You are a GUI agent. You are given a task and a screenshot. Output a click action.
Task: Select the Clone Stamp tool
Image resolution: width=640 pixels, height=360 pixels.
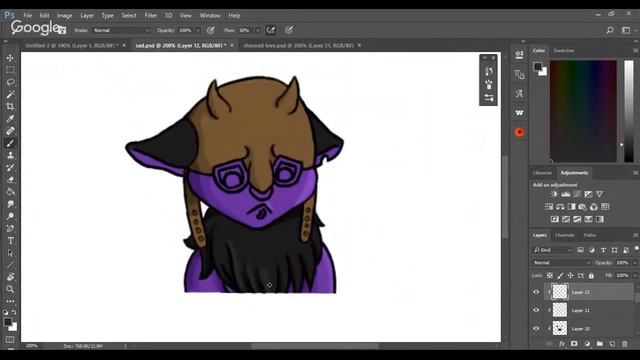coord(10,156)
